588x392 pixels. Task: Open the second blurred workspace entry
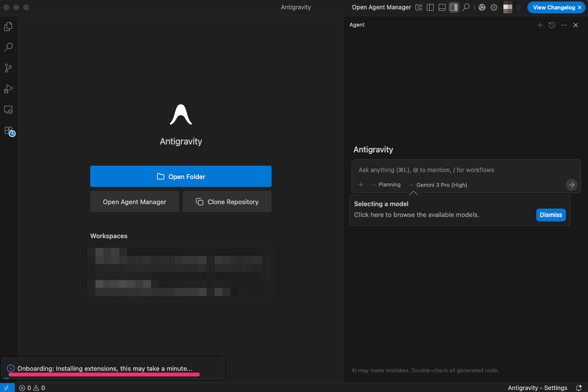180,288
